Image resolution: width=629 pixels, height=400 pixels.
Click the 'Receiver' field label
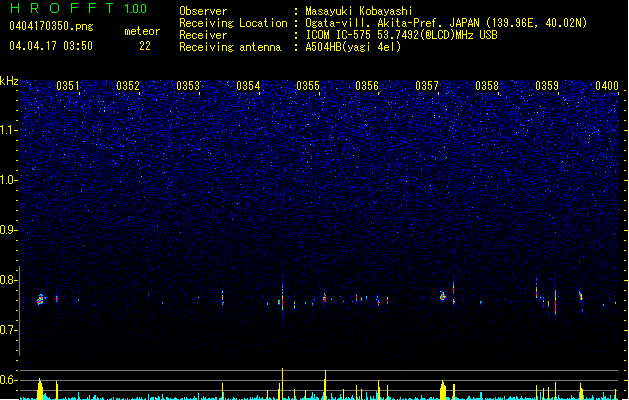click(x=203, y=35)
